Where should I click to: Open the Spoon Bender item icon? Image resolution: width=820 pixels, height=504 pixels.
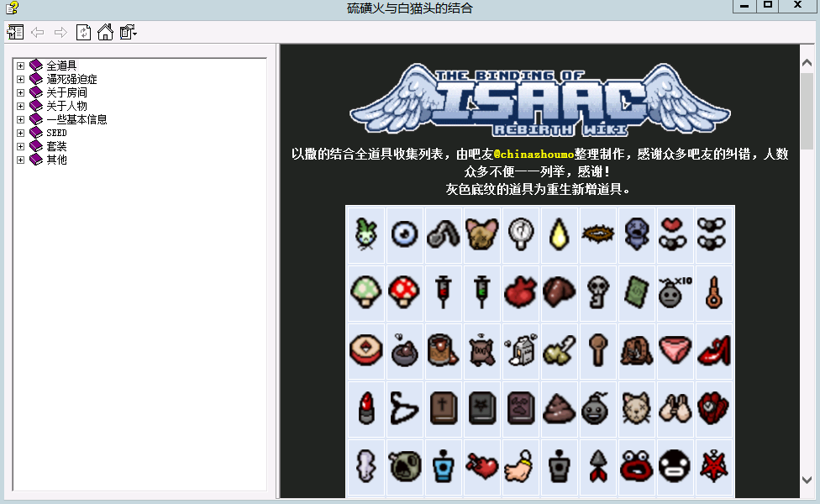(x=443, y=234)
